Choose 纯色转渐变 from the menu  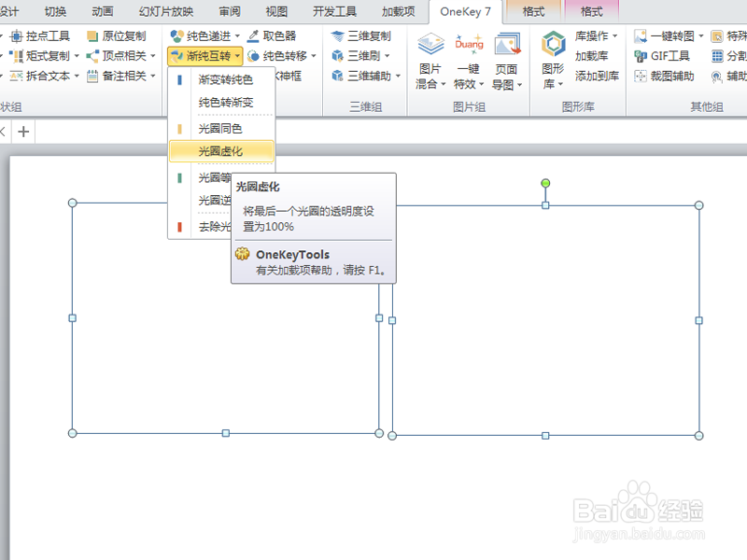[221, 102]
